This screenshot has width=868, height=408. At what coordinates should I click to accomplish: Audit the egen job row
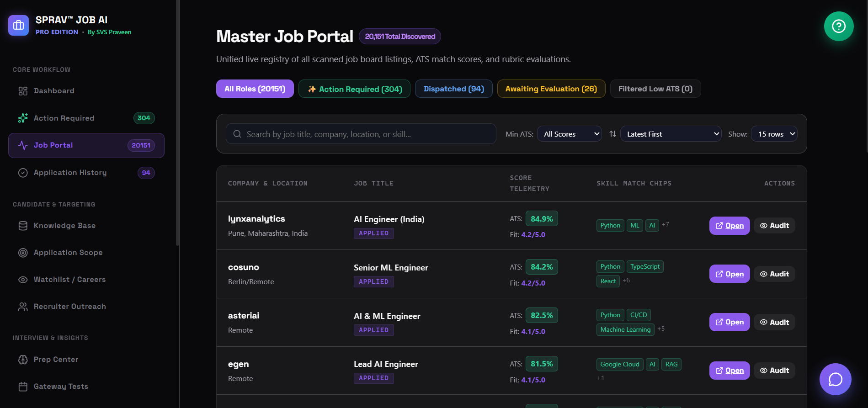774,371
